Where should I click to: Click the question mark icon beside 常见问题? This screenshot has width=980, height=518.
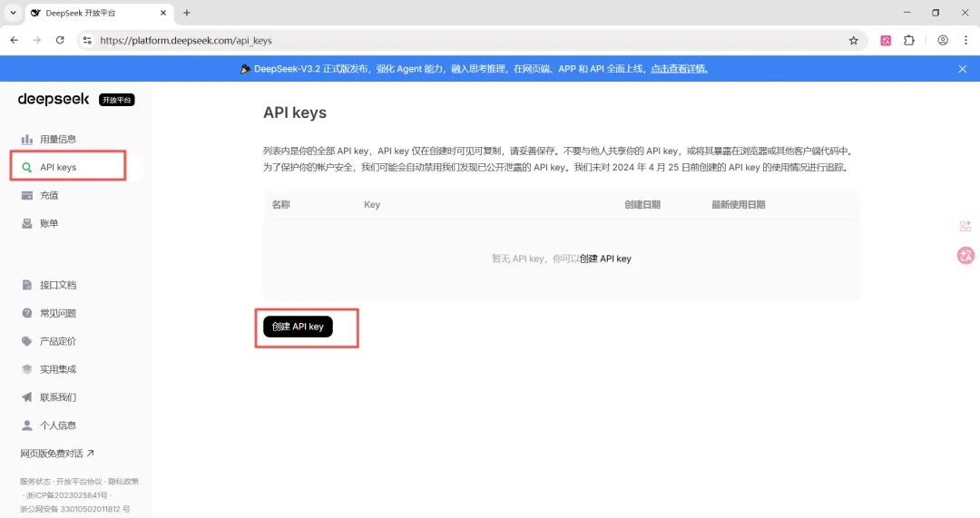(x=27, y=313)
